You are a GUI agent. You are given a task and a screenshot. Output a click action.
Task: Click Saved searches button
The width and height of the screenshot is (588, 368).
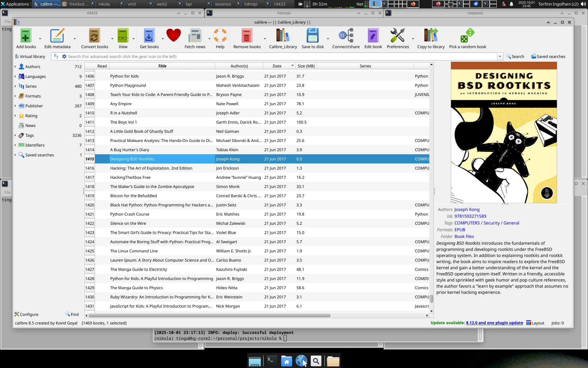548,56
